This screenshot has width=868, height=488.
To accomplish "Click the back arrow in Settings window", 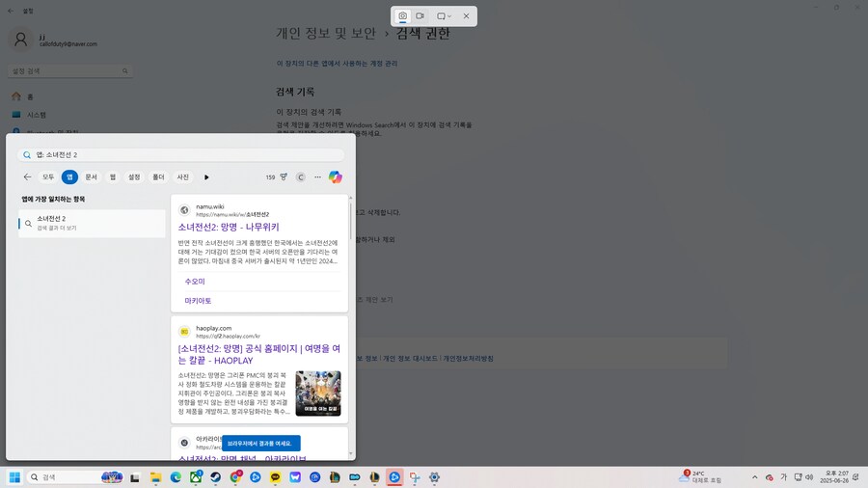I will click(x=11, y=11).
